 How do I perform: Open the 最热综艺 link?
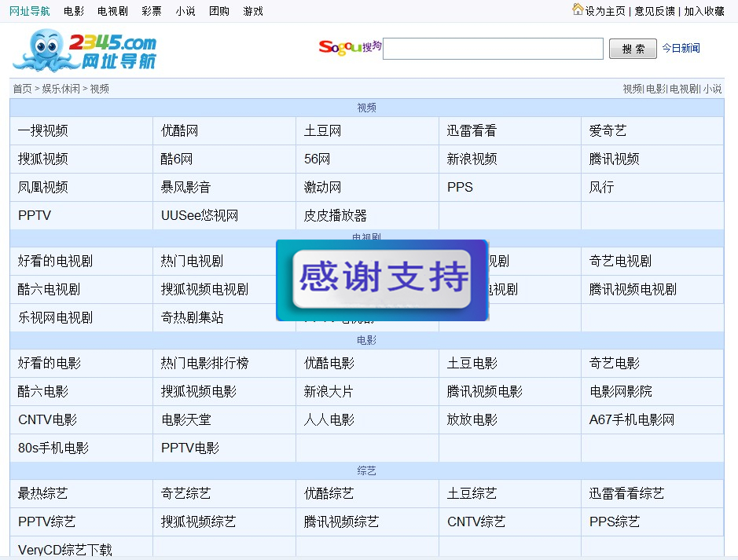click(x=42, y=493)
